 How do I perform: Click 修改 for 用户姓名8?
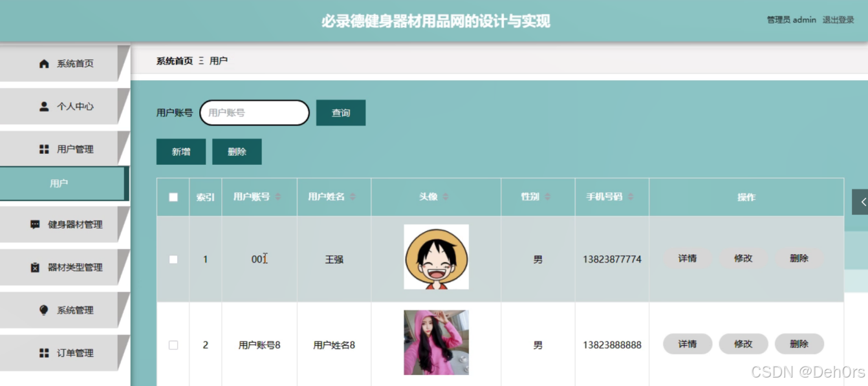click(743, 344)
